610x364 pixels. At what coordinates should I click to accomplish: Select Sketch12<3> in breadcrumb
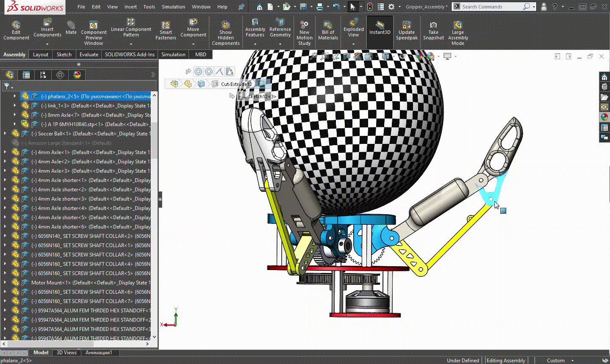(262, 97)
